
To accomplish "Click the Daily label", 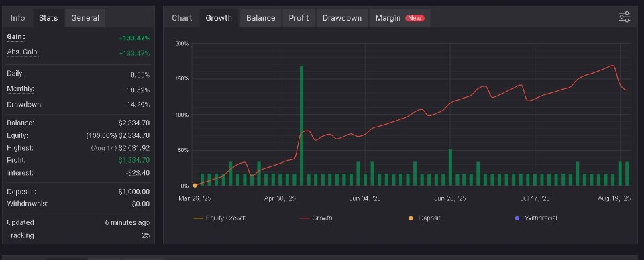I will (15, 74).
